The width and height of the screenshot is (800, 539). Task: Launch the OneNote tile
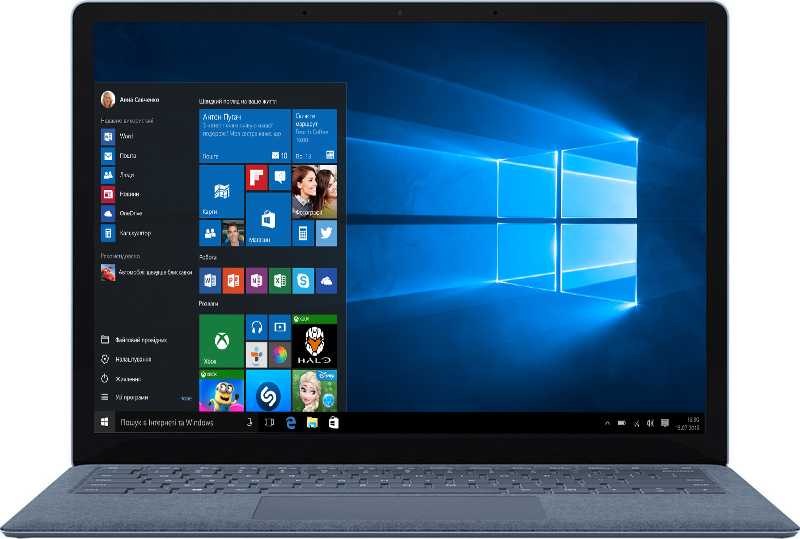(x=257, y=281)
